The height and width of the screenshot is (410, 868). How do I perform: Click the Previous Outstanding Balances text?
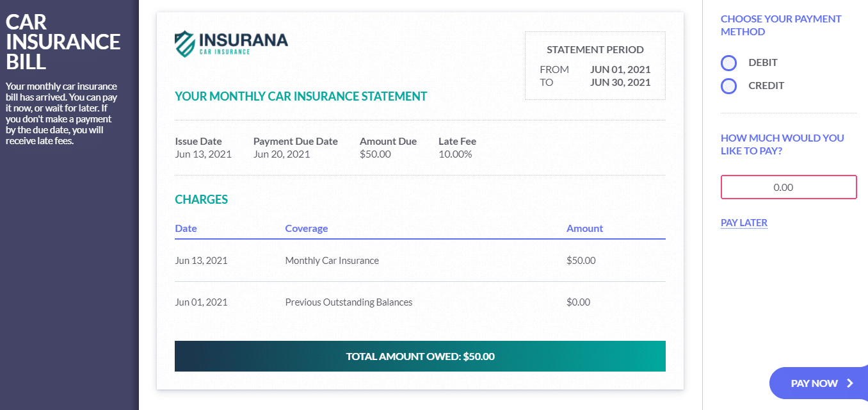349,302
